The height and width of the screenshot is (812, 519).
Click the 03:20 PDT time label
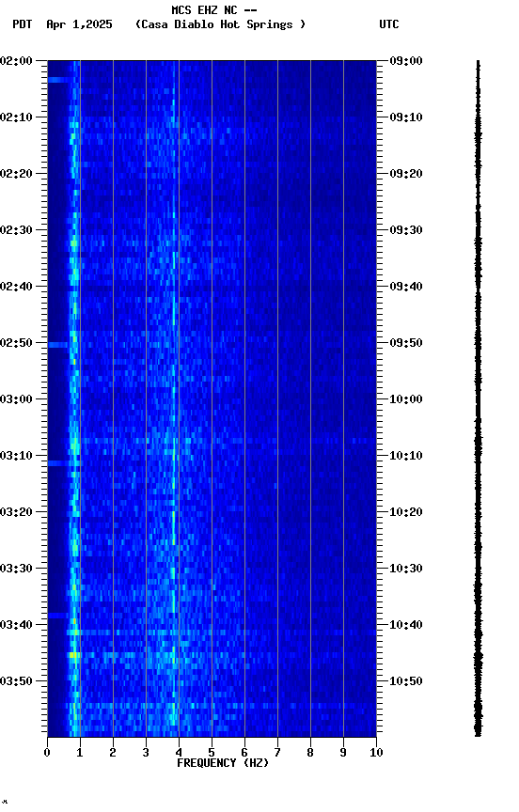[x=16, y=512]
